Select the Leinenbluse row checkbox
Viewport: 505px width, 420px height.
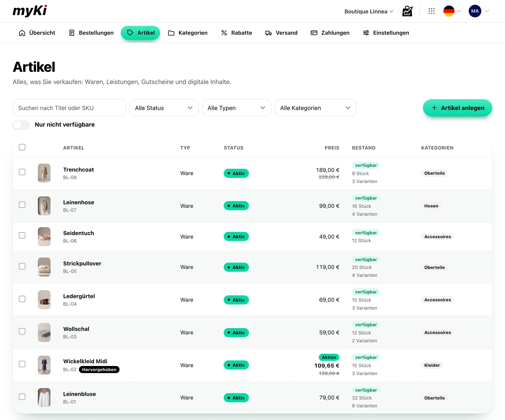[22, 397]
